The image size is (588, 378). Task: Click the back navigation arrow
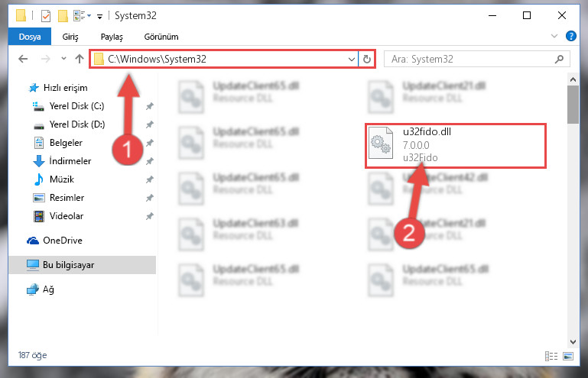pos(23,59)
